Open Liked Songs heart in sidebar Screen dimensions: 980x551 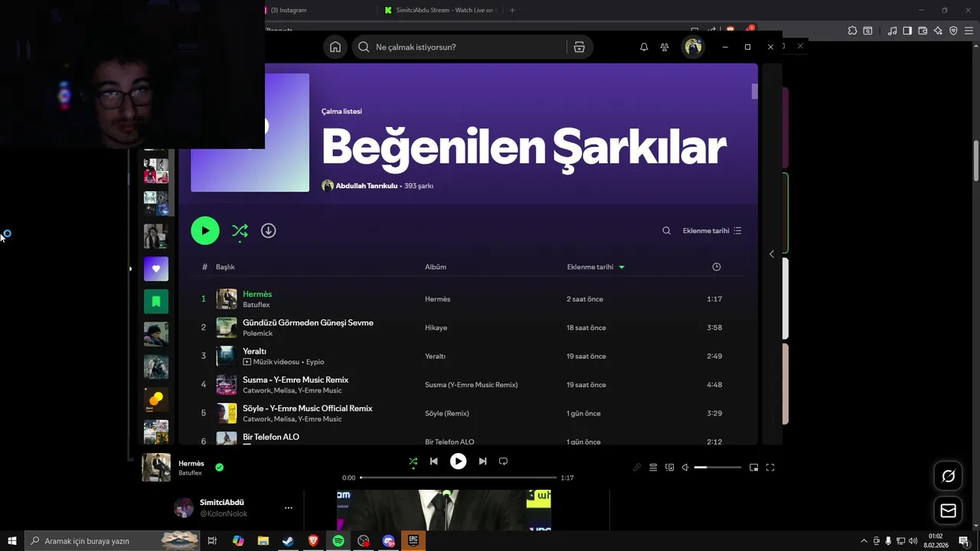click(156, 269)
